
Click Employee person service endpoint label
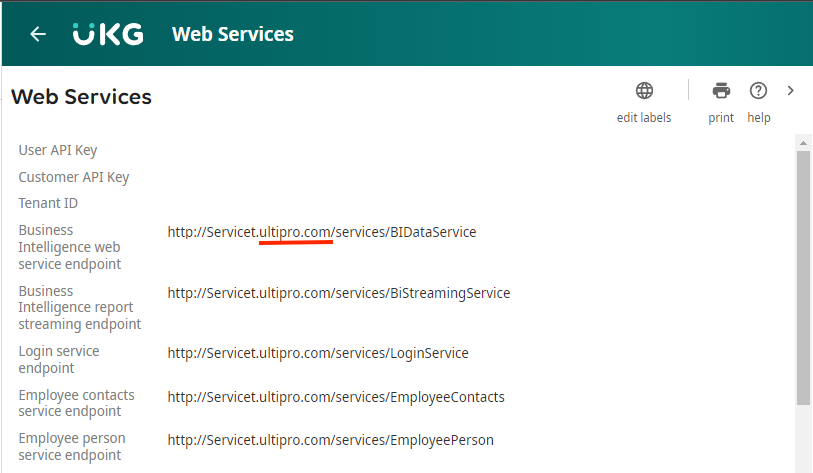click(72, 447)
